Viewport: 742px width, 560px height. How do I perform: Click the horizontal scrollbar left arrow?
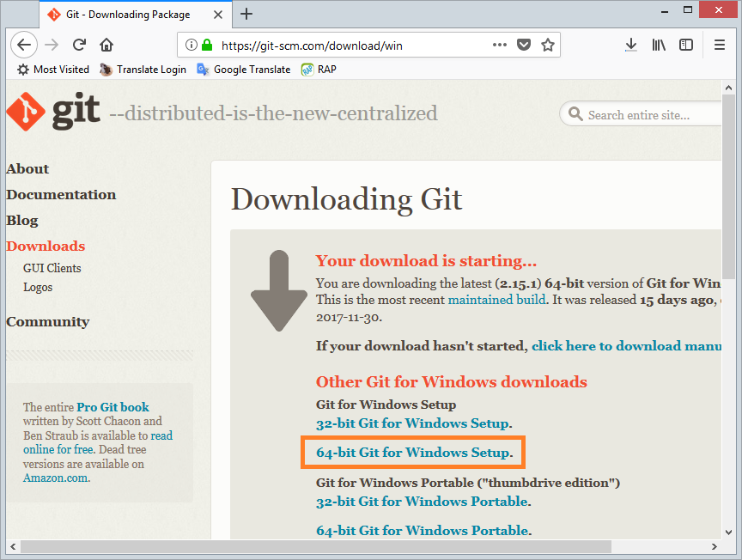pyautogui.click(x=13, y=547)
